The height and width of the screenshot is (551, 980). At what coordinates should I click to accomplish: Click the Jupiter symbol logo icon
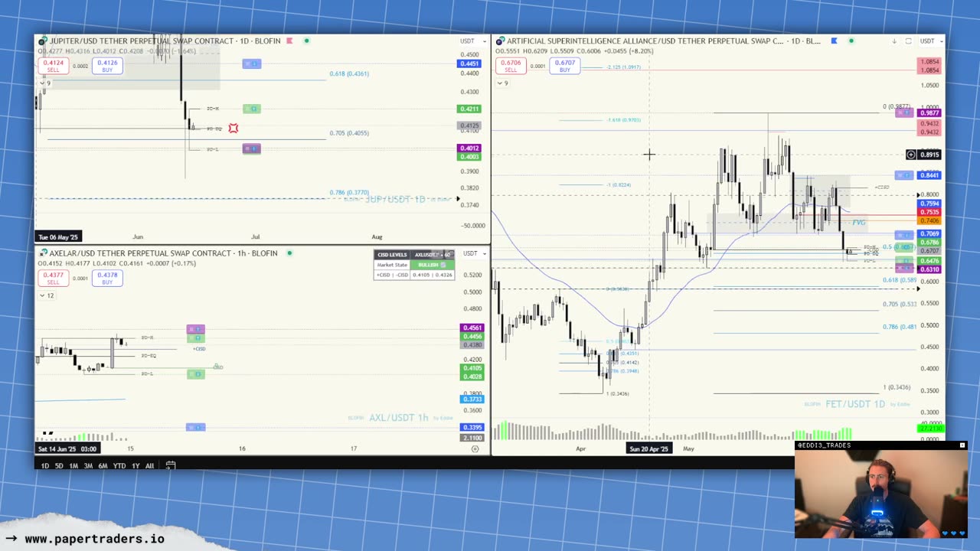click(x=43, y=41)
